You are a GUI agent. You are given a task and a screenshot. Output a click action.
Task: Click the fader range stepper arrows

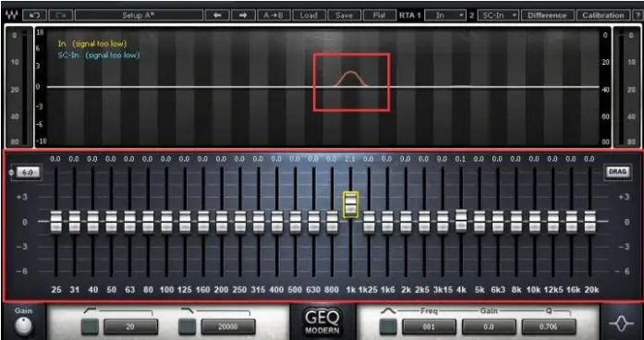(11, 173)
